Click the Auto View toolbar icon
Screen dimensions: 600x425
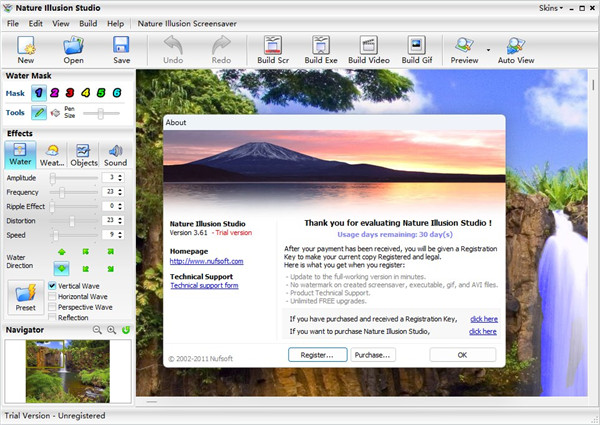[519, 50]
